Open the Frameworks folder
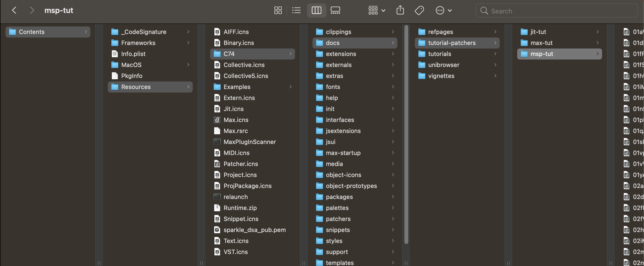644x266 pixels. click(150, 43)
